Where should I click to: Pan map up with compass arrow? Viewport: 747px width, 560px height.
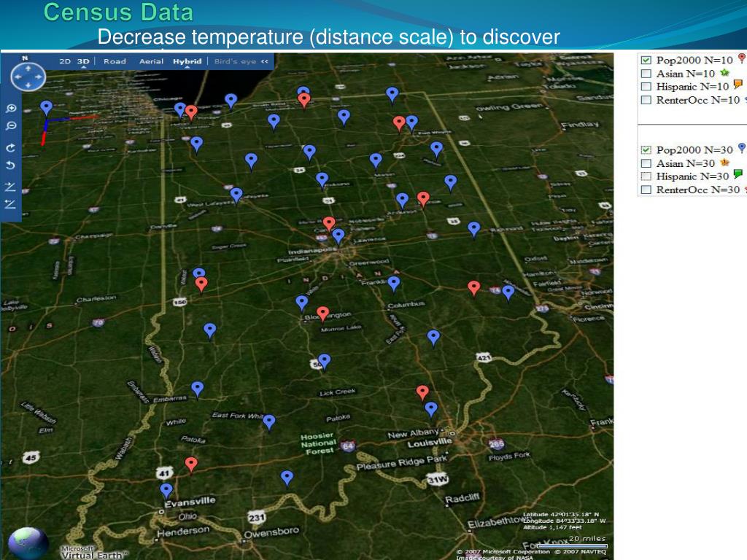[28, 67]
